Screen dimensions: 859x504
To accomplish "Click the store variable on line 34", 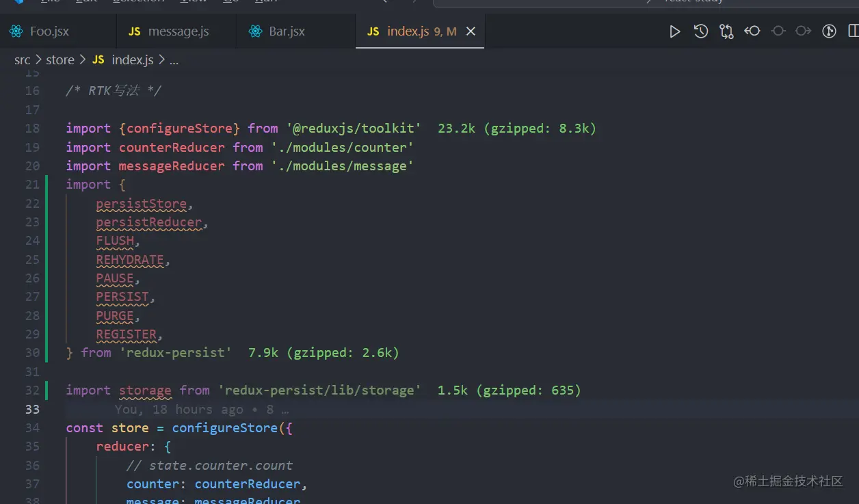I will point(130,428).
